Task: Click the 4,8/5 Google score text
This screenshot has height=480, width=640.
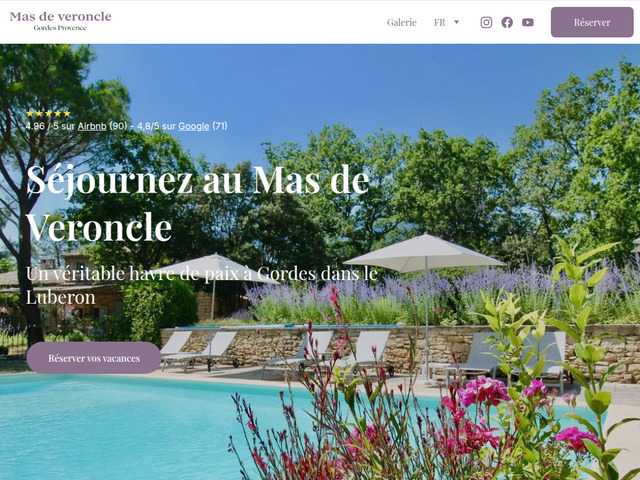Action: pos(148,126)
